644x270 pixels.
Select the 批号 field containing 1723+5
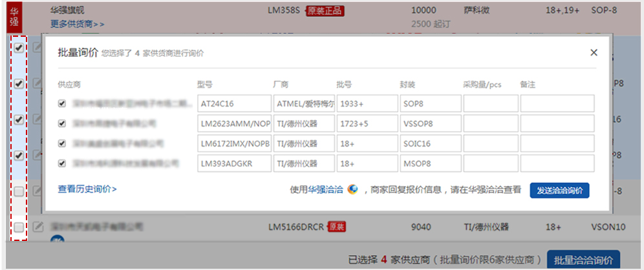367,123
